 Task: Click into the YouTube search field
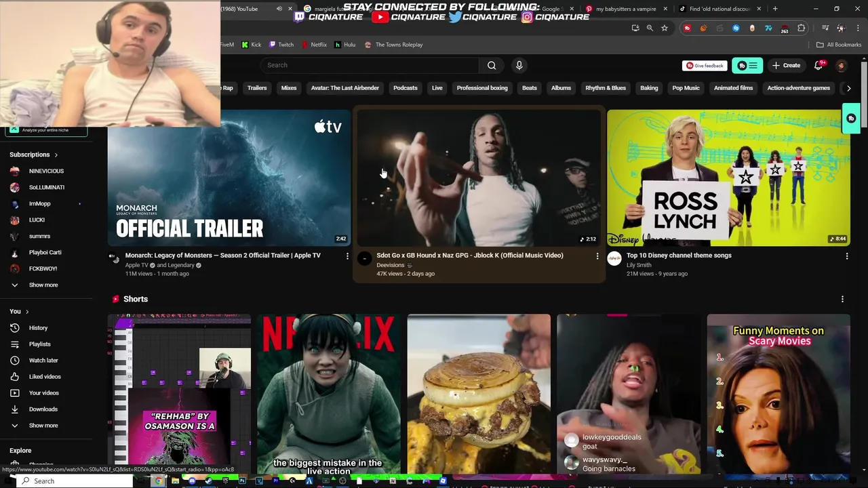[370, 65]
